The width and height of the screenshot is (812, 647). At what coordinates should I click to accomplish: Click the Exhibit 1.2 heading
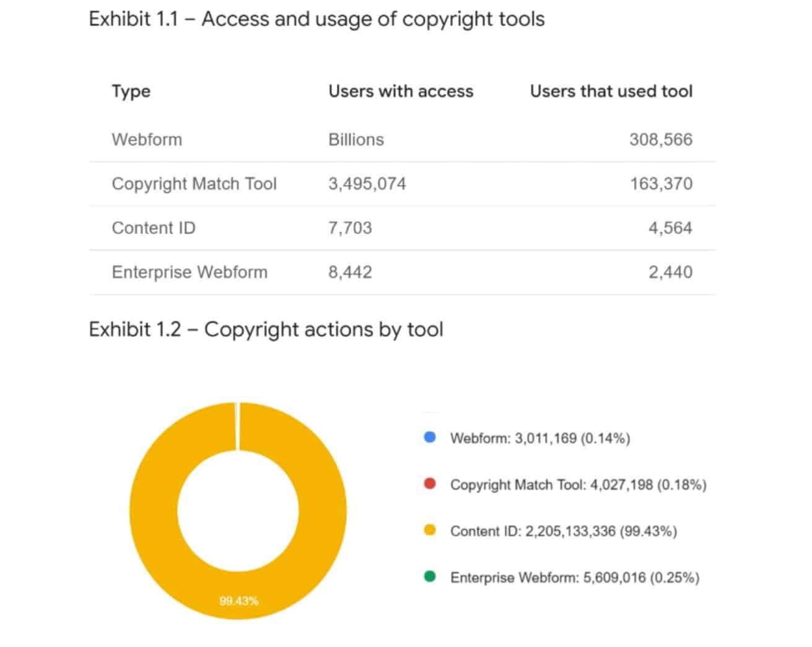pos(266,329)
